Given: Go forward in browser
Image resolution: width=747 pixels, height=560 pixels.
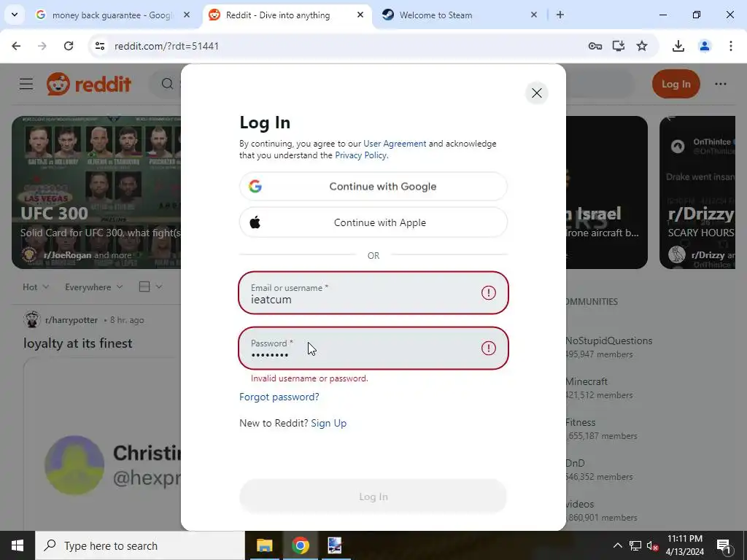Looking at the screenshot, I should pyautogui.click(x=42, y=46).
